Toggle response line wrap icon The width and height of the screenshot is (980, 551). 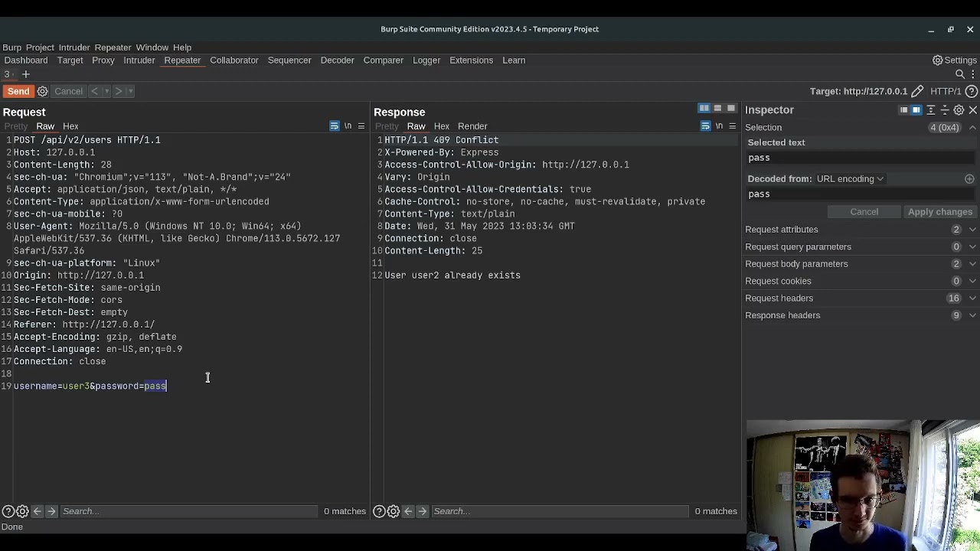click(x=706, y=126)
